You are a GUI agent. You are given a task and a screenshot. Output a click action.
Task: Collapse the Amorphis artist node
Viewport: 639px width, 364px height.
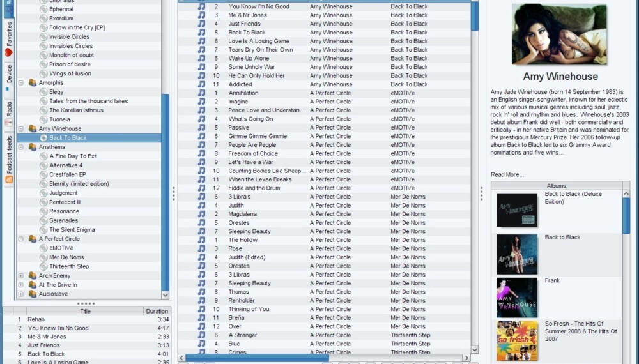(21, 82)
